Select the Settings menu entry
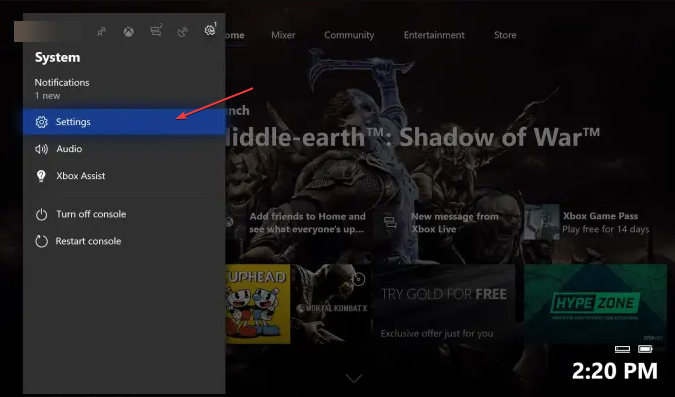 (124, 122)
